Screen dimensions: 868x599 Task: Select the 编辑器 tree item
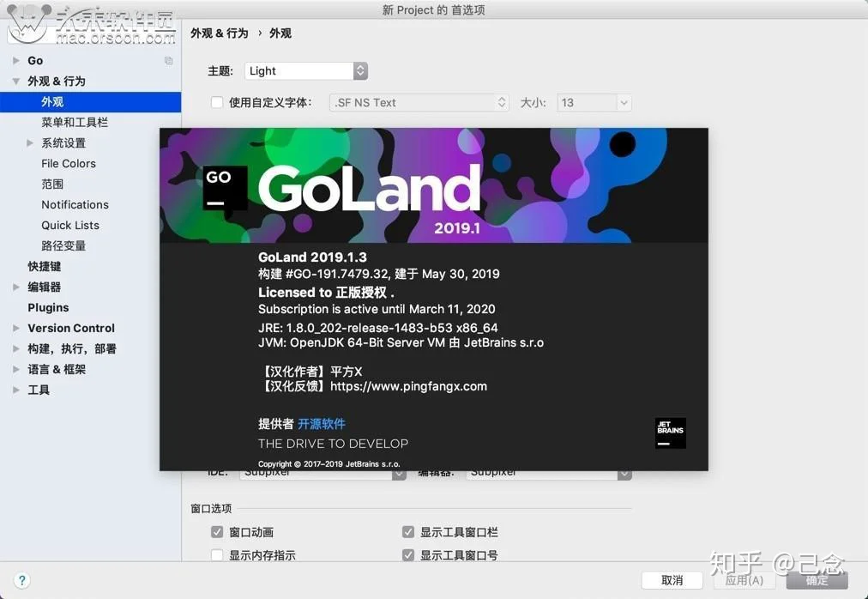click(x=45, y=287)
